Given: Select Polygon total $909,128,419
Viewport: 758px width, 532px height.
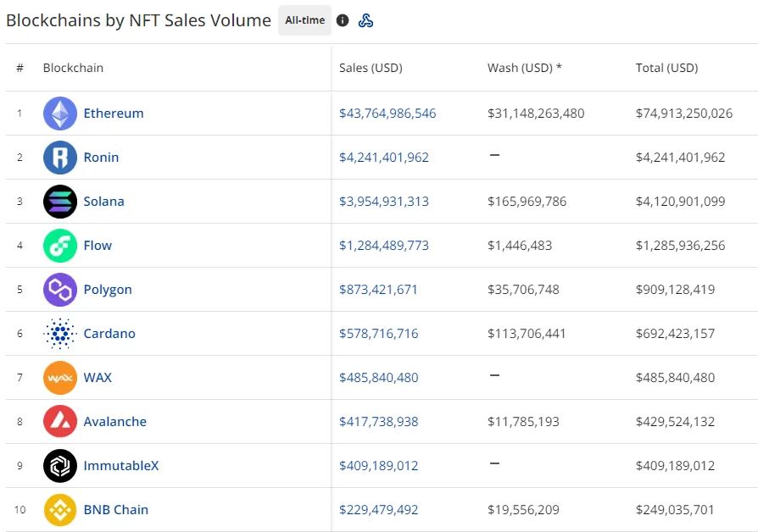Looking at the screenshot, I should click(676, 290).
